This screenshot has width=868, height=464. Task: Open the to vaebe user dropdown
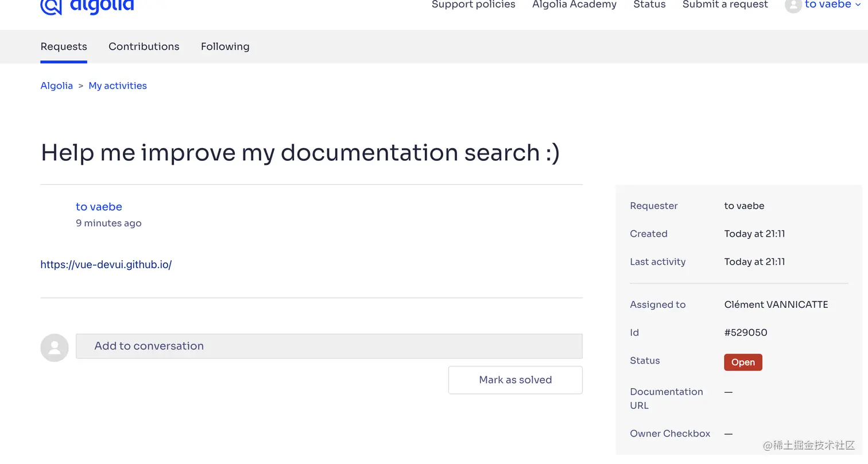click(x=832, y=5)
